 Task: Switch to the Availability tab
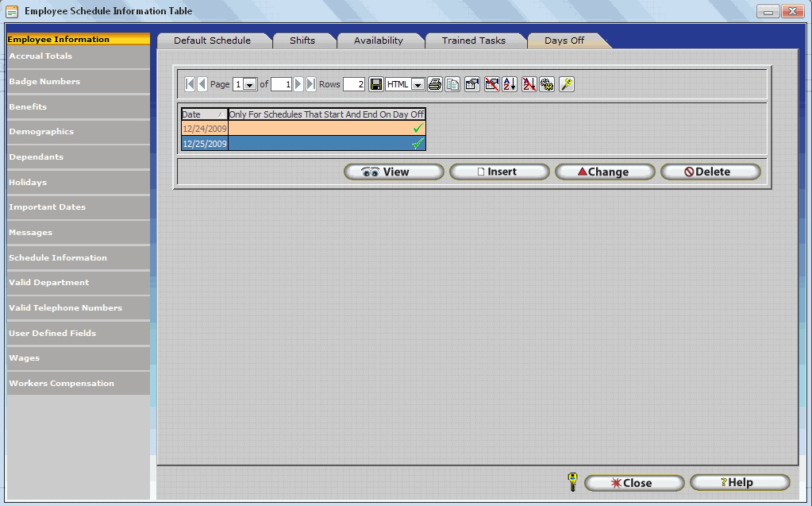pyautogui.click(x=378, y=41)
